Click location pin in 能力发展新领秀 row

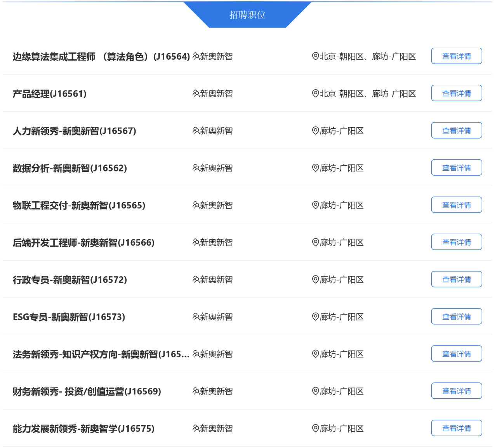point(316,429)
